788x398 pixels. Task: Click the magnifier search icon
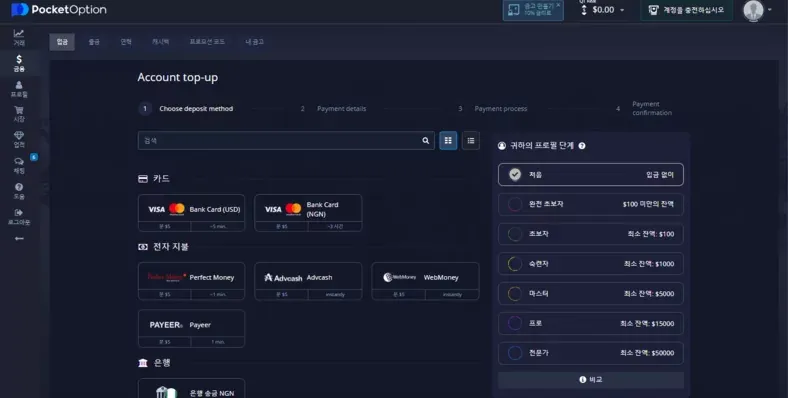426,141
